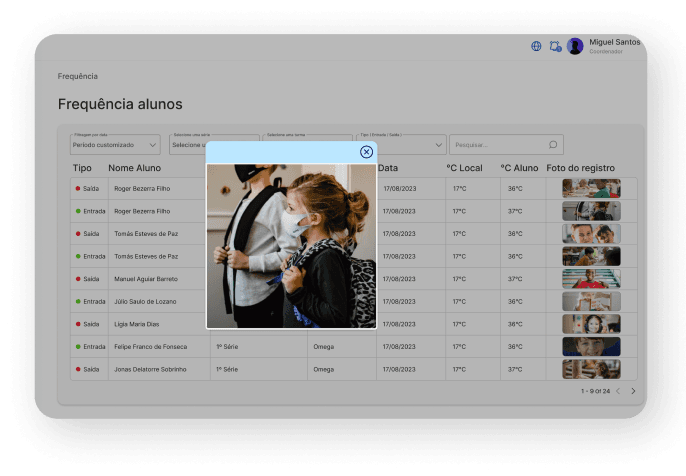Click 1ª Série in Jonas Delatorre row
This screenshot has height=476, width=686.
[x=227, y=369]
